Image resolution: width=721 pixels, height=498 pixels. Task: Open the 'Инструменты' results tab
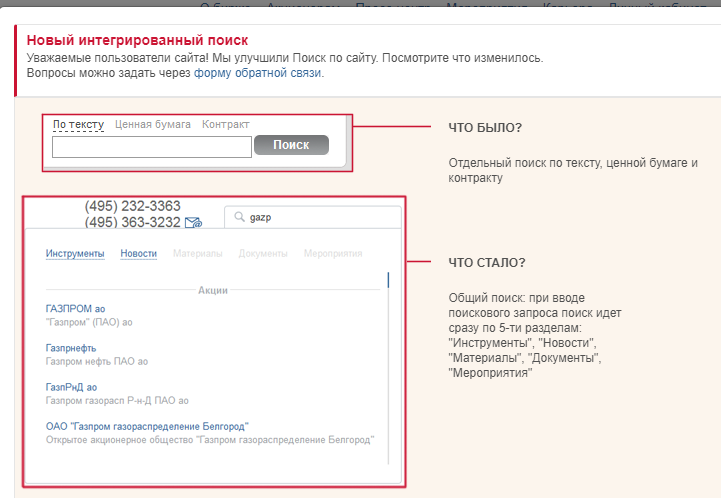point(75,253)
